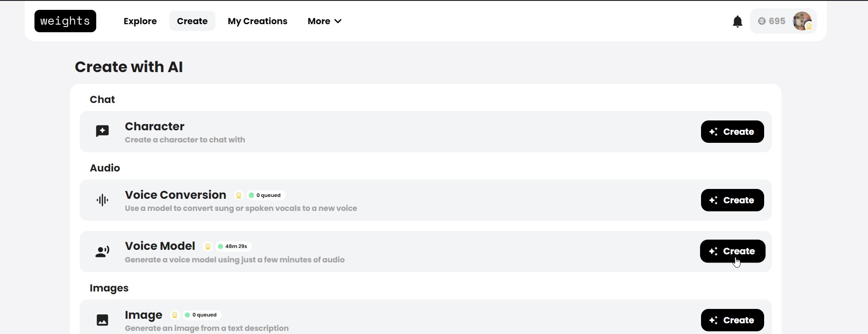Image resolution: width=868 pixels, height=334 pixels.
Task: Expand the More dropdown menu
Action: [325, 21]
